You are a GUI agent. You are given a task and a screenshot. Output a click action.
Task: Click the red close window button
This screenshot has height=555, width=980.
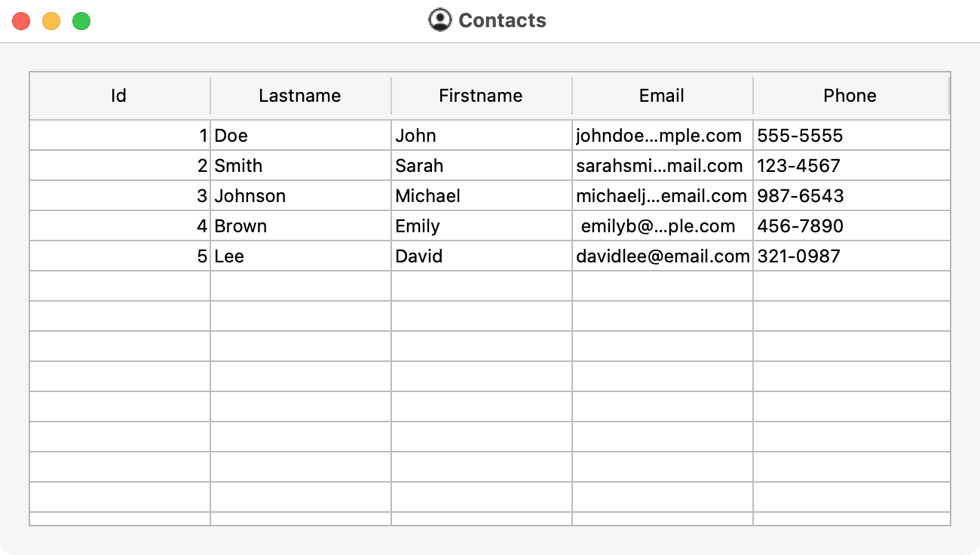point(21,21)
